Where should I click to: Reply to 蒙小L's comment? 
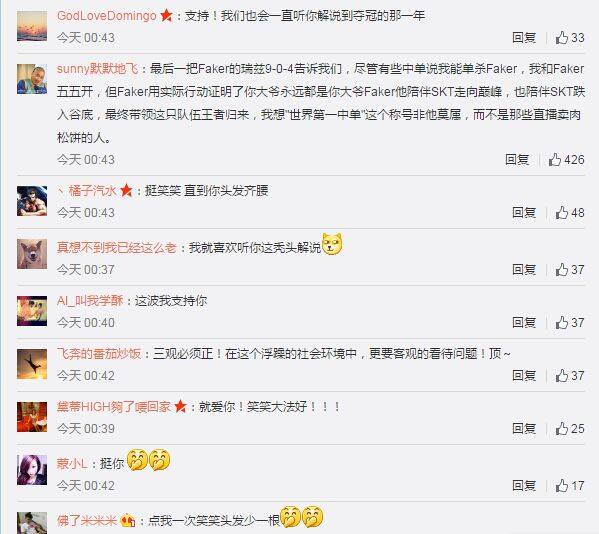click(x=524, y=485)
